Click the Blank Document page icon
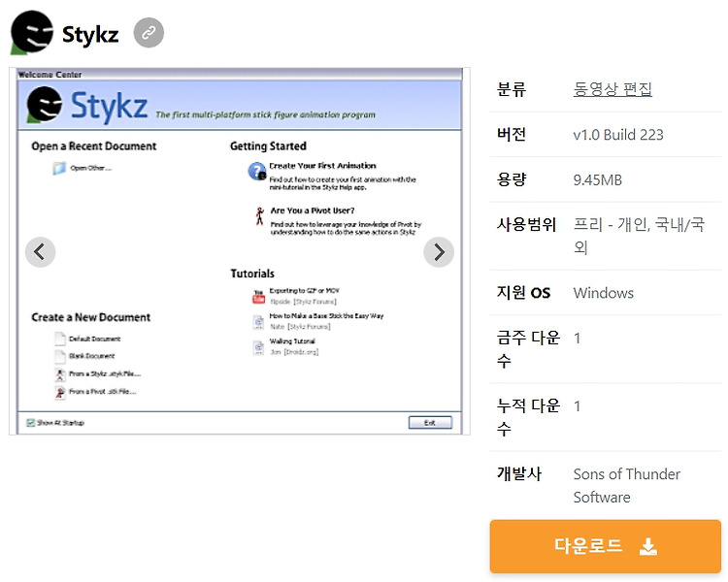The image size is (728, 582). click(60, 356)
